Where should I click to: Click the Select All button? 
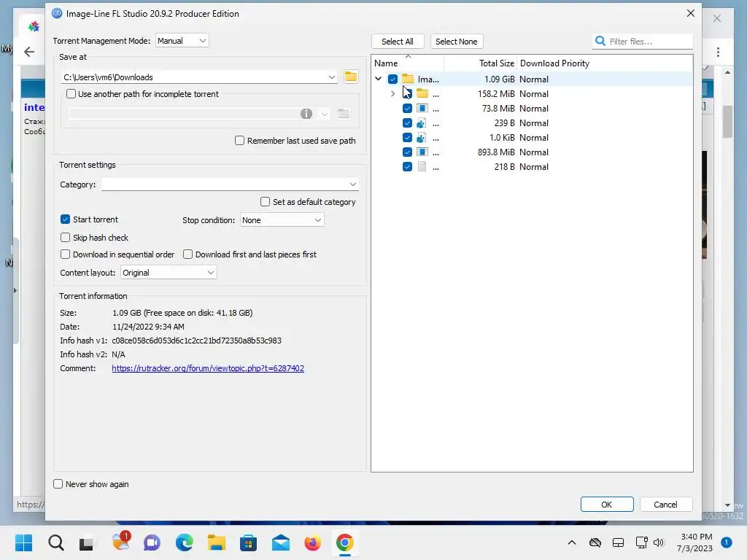[398, 42]
